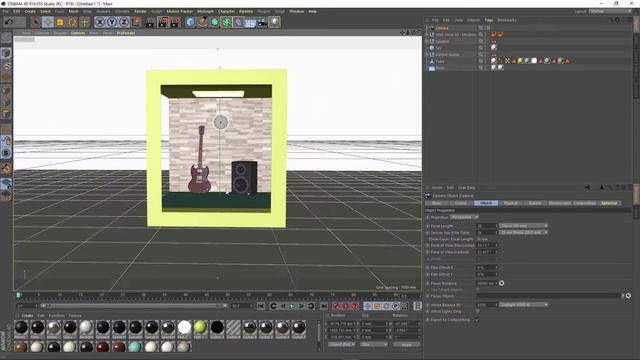Image resolution: width=640 pixels, height=360 pixels.
Task: Click the Undo arrow in the toolbar
Action: click(x=9, y=22)
